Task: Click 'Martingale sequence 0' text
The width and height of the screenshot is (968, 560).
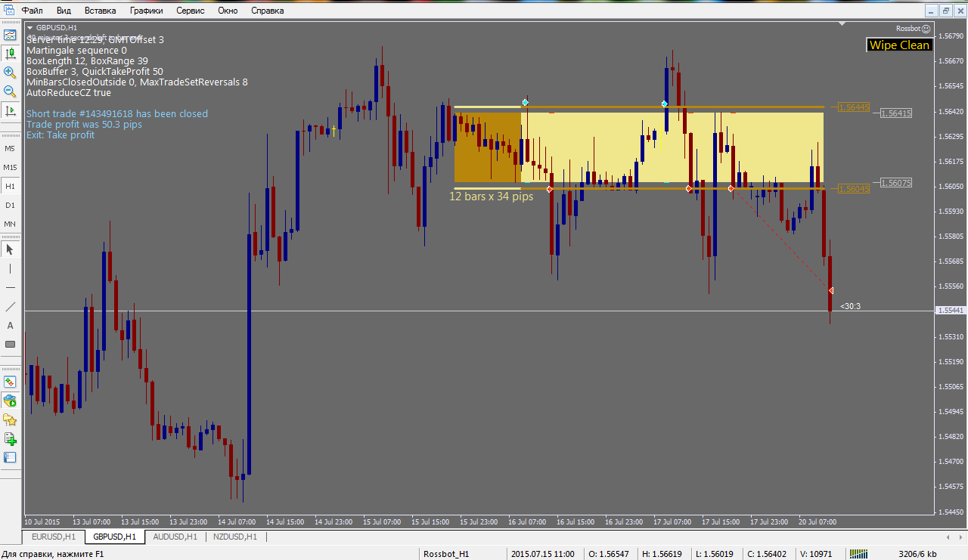Action: tap(76, 51)
